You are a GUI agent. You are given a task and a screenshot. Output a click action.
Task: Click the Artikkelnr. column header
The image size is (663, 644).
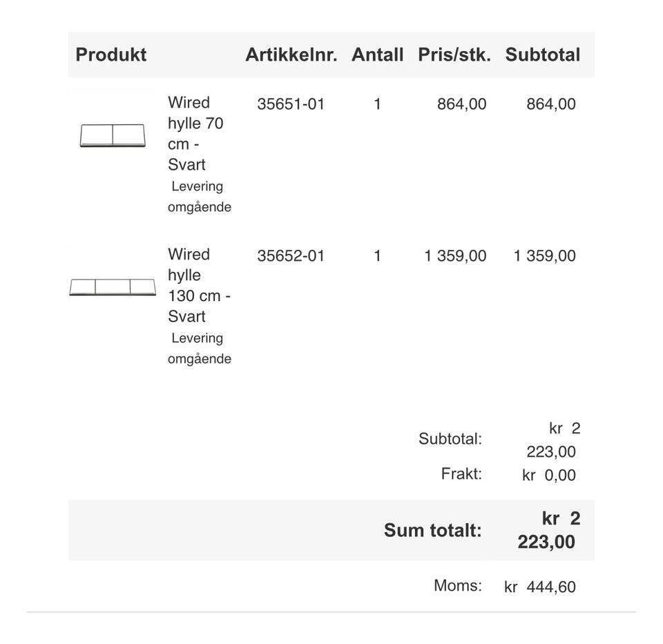coord(291,55)
